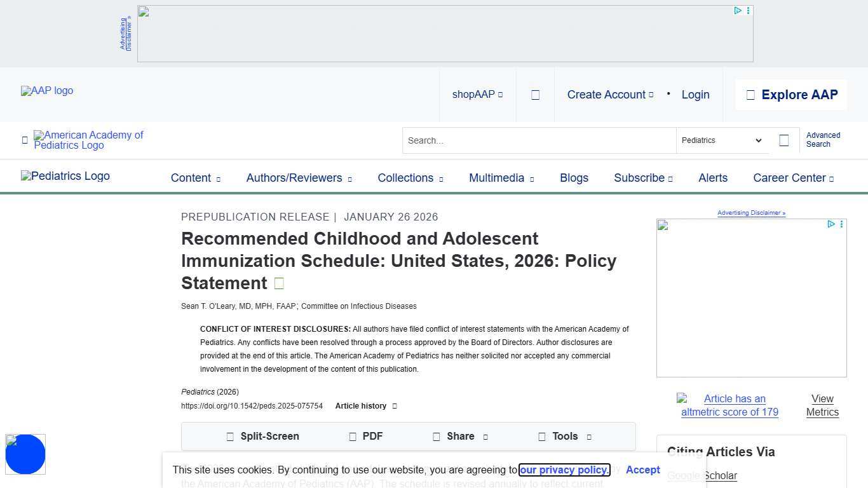Click the Altmetric score badge
Viewport: 868px width, 488px height.
point(729,405)
